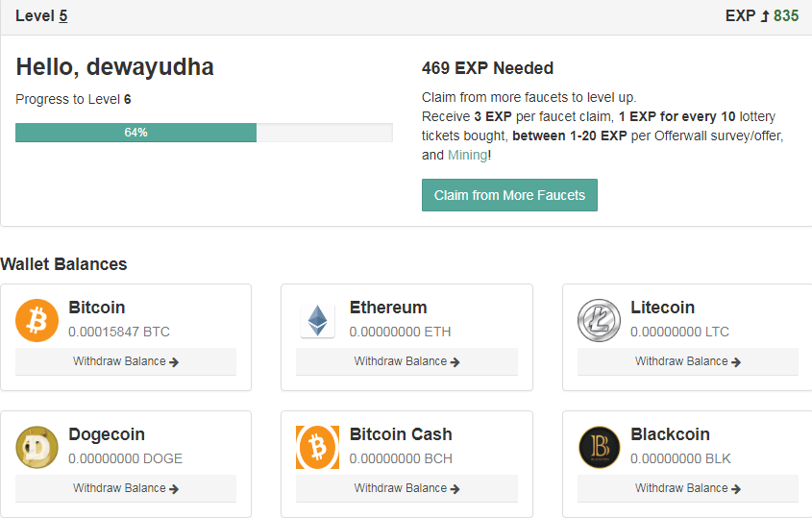Click the Blackcoin black coin icon
Viewport: 812px width, 518px height.
click(600, 448)
